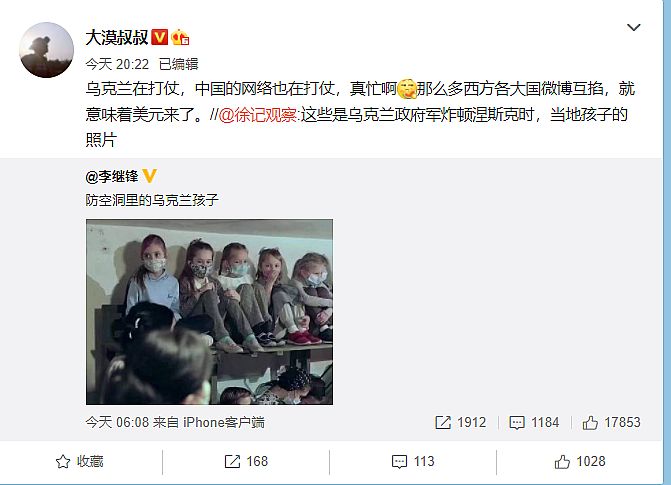671x485 pixels.
Task: Open the @徐记观察 mention link
Action: pyautogui.click(x=258, y=115)
